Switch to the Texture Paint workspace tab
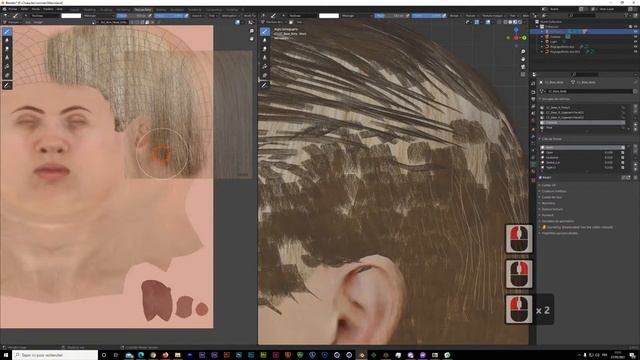The height and width of the screenshot is (360, 640). [143, 9]
